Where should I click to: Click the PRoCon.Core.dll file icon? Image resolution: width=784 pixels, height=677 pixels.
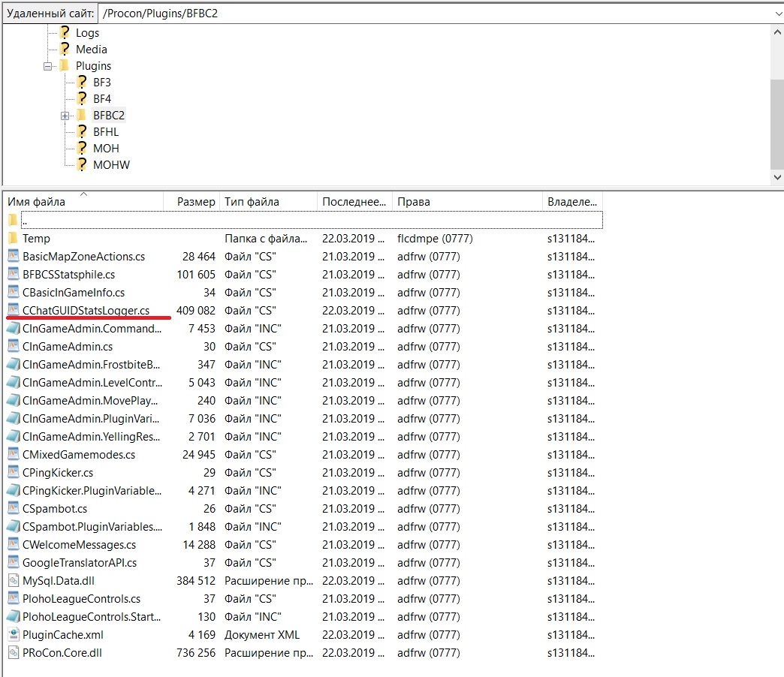(14, 652)
